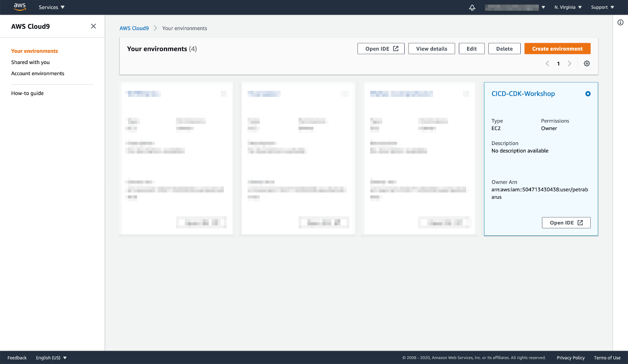Select radio button on first blurred card
This screenshot has height=364, width=628.
pos(224,94)
